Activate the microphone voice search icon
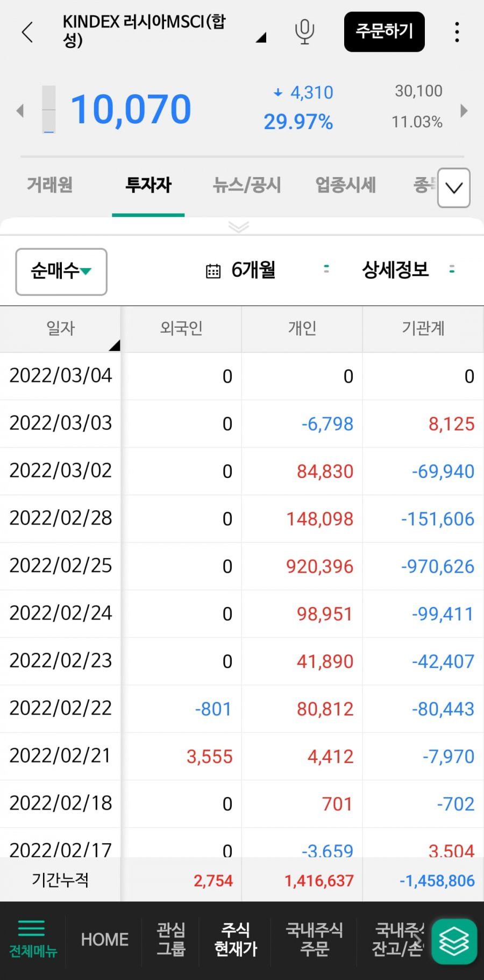 (304, 32)
